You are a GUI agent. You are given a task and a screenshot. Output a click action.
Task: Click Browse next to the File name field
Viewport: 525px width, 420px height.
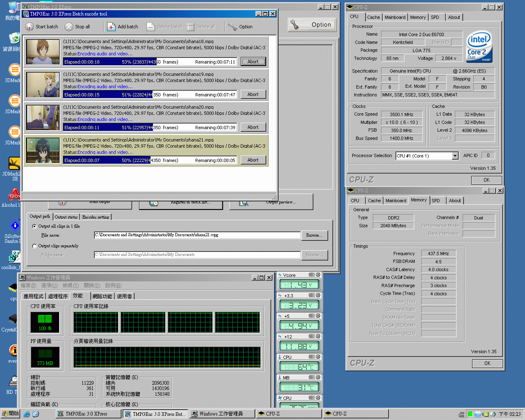point(315,235)
